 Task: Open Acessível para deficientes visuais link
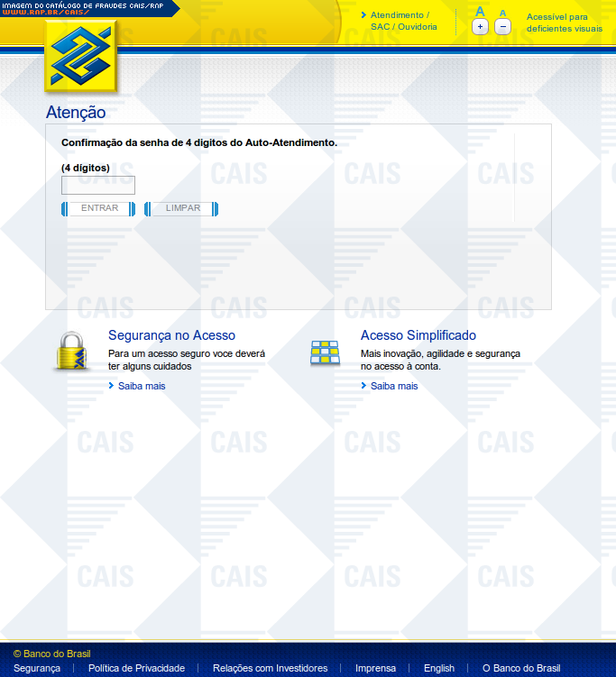click(x=564, y=23)
